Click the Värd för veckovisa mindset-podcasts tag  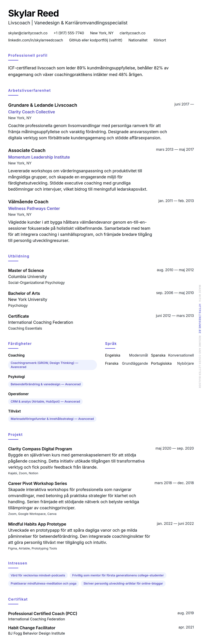click(38, 575)
